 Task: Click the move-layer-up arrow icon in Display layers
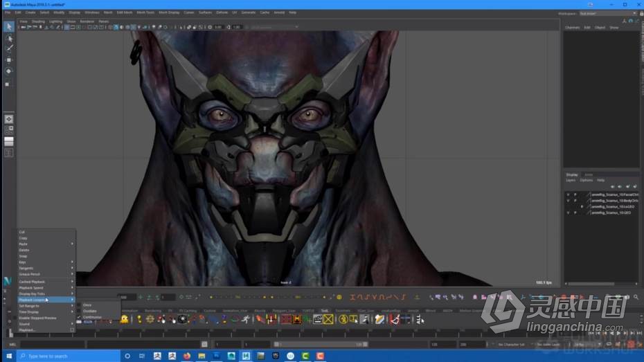[x=612, y=186]
